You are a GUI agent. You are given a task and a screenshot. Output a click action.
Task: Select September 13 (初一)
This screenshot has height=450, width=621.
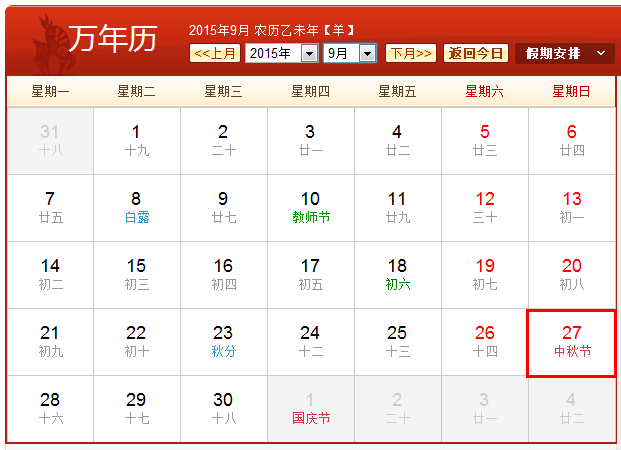[572, 208]
